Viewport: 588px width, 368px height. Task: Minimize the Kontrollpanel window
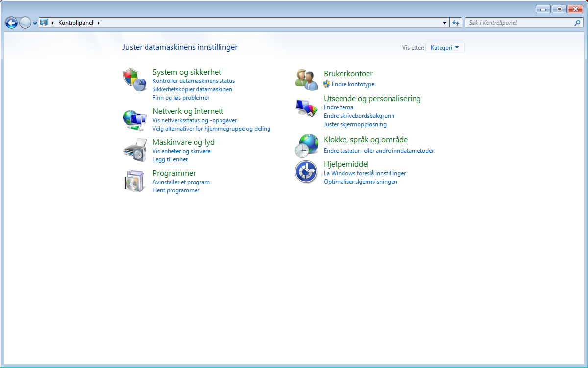543,9
